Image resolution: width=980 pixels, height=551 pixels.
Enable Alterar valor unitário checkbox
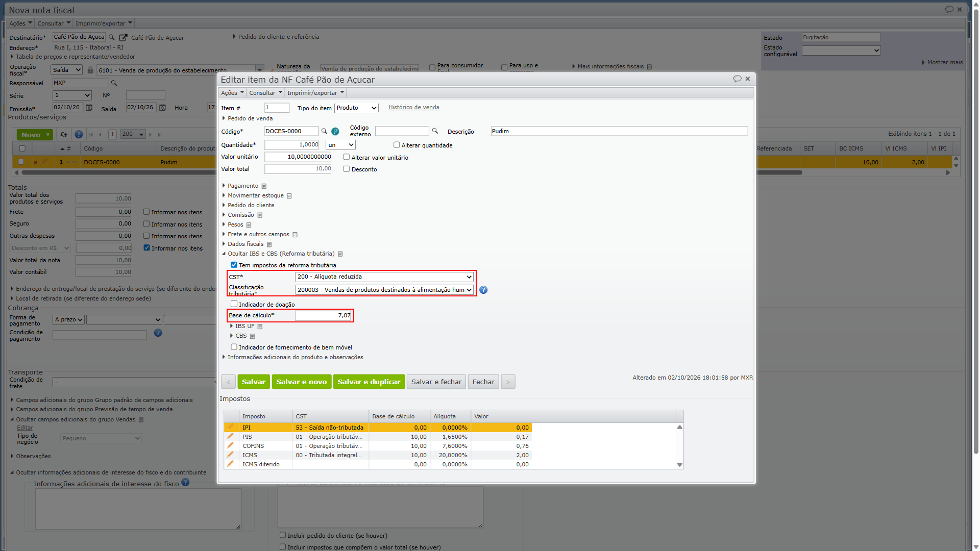pos(347,157)
